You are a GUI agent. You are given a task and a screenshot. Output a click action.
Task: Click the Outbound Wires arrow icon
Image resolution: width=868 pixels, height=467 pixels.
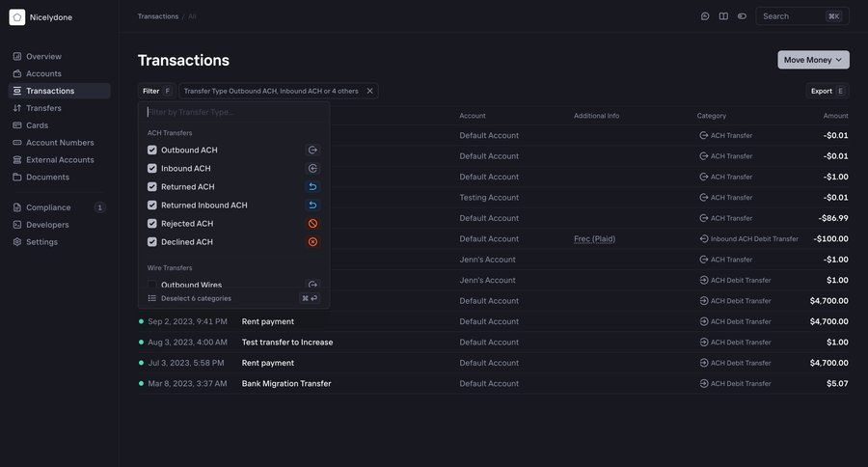click(x=312, y=285)
